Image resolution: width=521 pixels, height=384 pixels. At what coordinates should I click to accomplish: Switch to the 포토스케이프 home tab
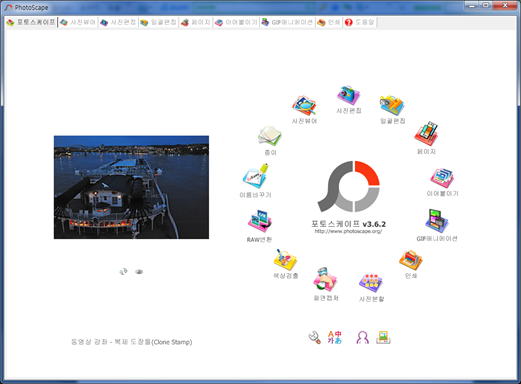click(31, 22)
